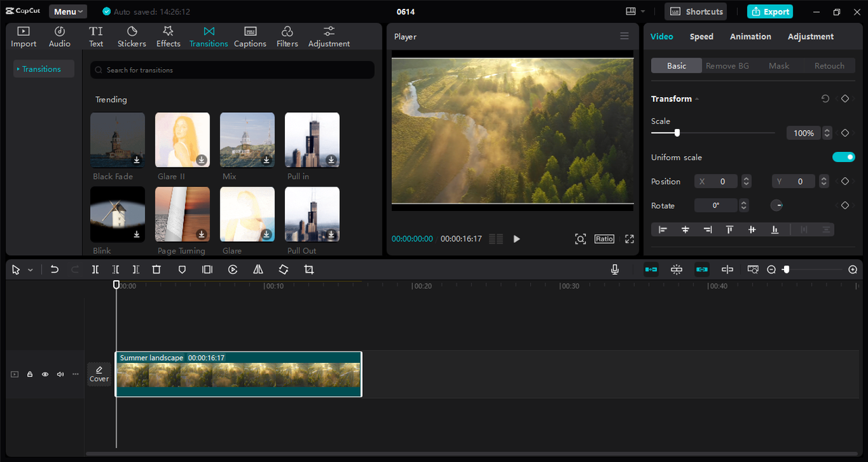
Task: Expand the selection tool mode dropdown
Action: (31, 270)
